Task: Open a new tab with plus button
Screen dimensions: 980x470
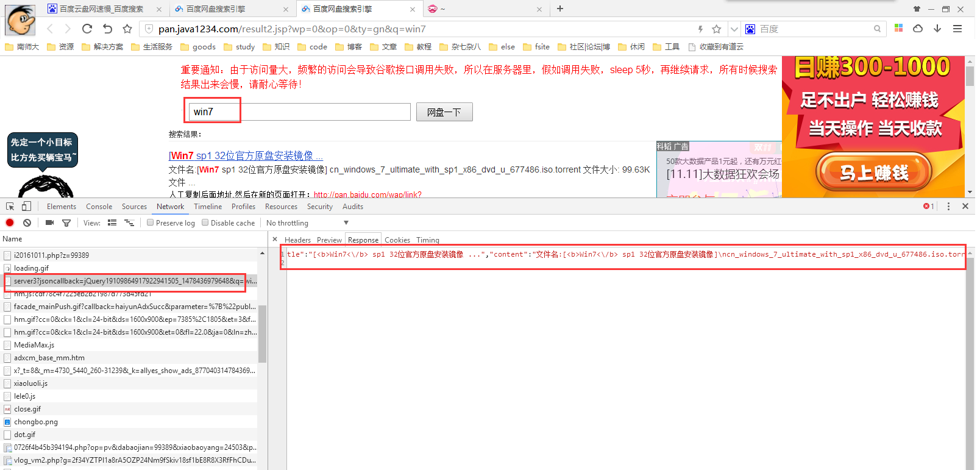Action: [560, 9]
